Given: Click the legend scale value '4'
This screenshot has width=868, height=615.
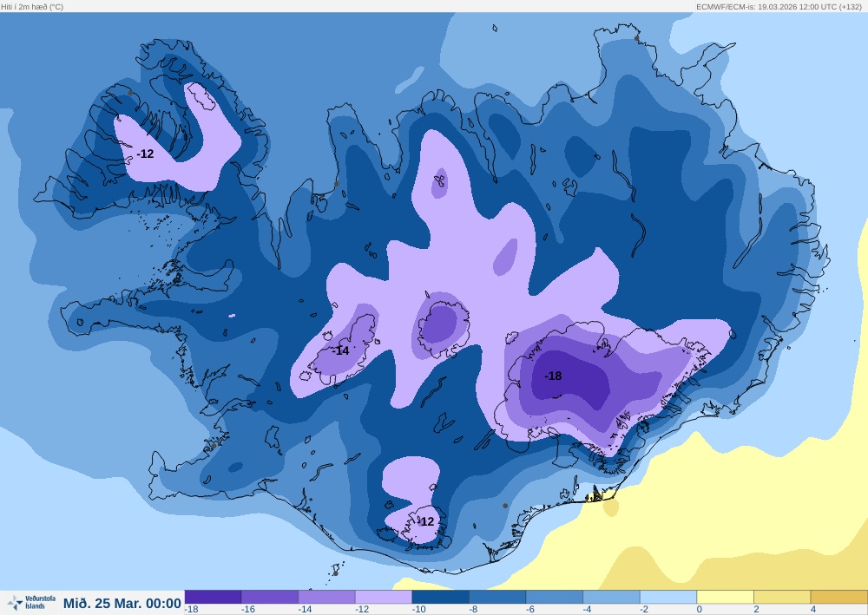Looking at the screenshot, I should click(813, 610).
